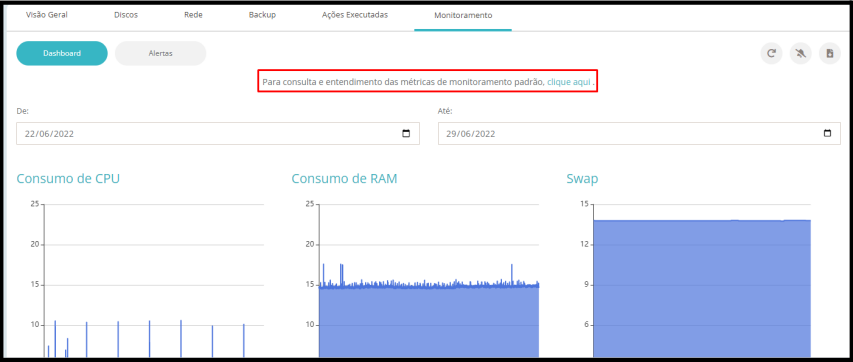
Task: Click the 'Até' date field showing 29/06/2022
Action: click(639, 133)
